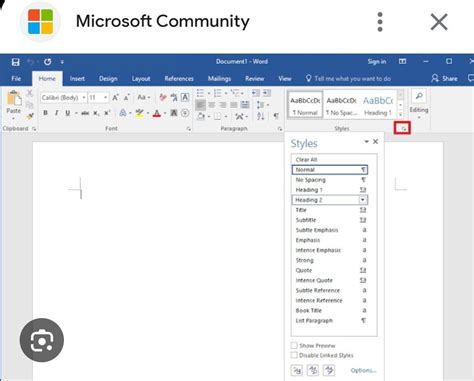
Task: Open the Style Inspector icon in Styles pane
Action: [313, 370]
